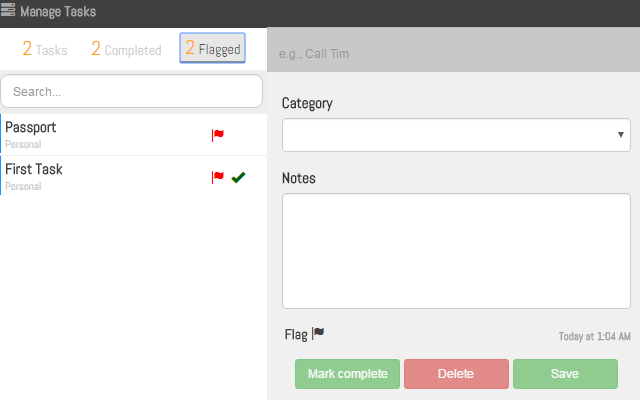The image size is (640, 400).
Task: Focus the Search input field
Action: 132,91
